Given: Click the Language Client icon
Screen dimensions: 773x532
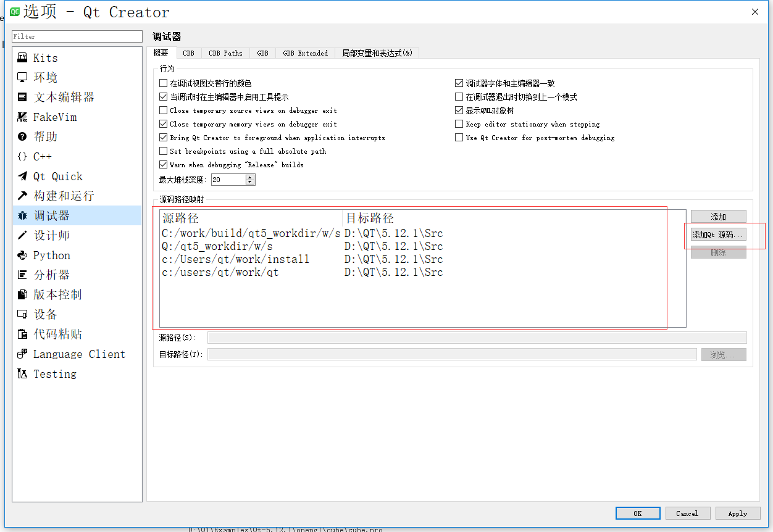Looking at the screenshot, I should pyautogui.click(x=22, y=354).
